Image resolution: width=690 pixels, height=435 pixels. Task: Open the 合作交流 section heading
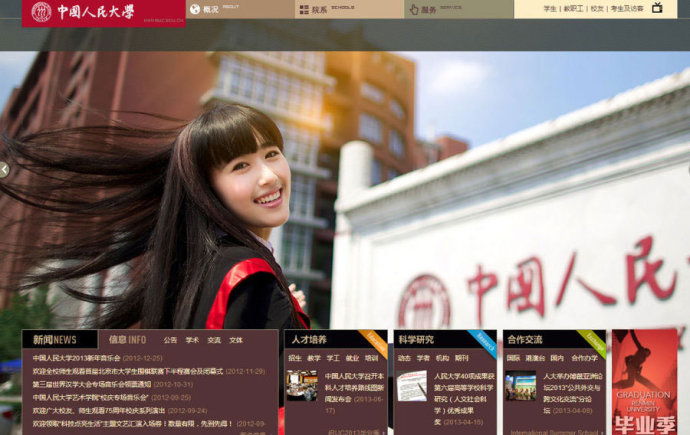[x=525, y=340]
